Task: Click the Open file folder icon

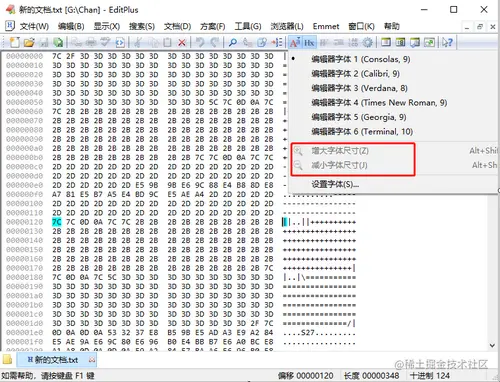Action: 29,42
